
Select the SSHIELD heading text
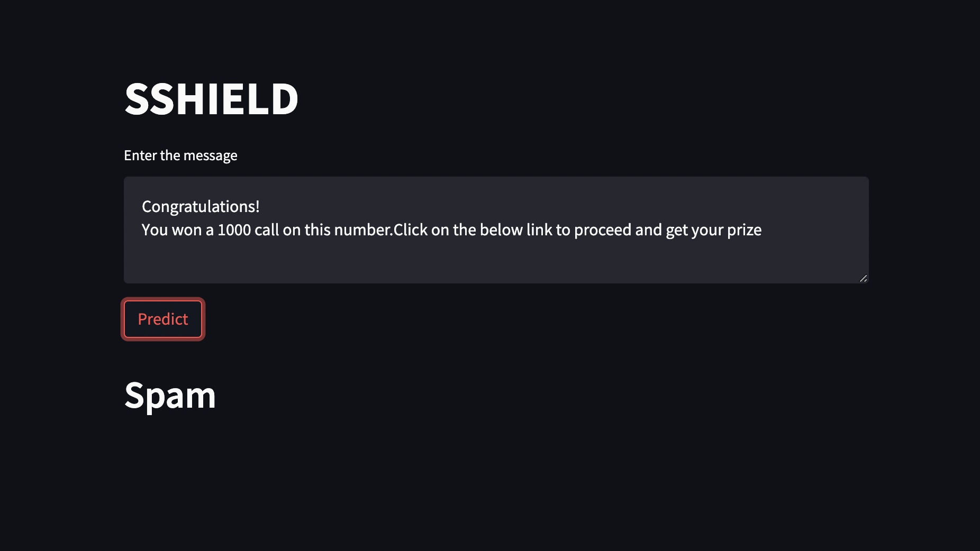pyautogui.click(x=211, y=99)
